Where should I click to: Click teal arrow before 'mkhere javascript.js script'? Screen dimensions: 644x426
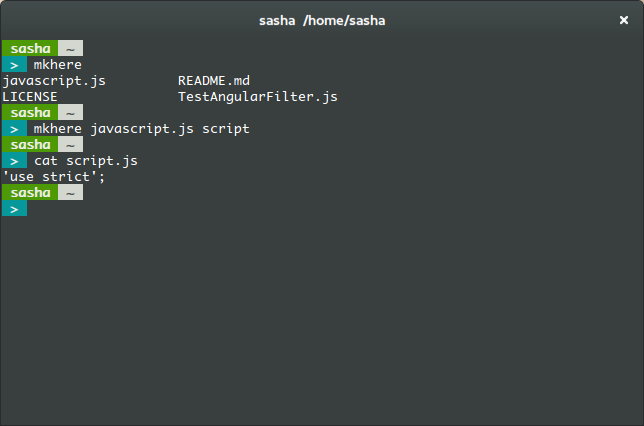(x=14, y=129)
